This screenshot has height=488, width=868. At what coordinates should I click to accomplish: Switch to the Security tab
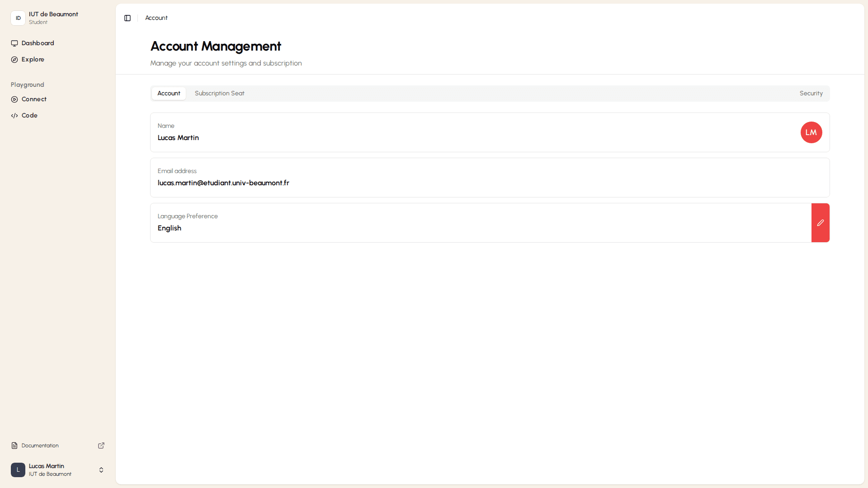[x=811, y=94]
